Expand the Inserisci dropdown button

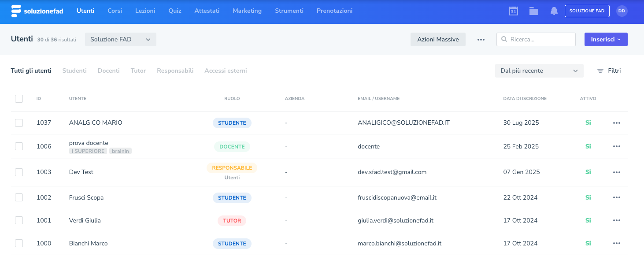point(606,40)
